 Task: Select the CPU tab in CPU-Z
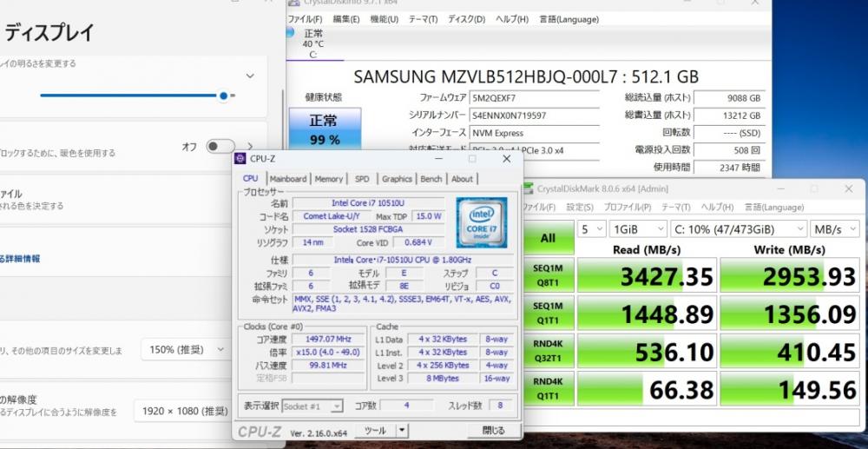250,178
